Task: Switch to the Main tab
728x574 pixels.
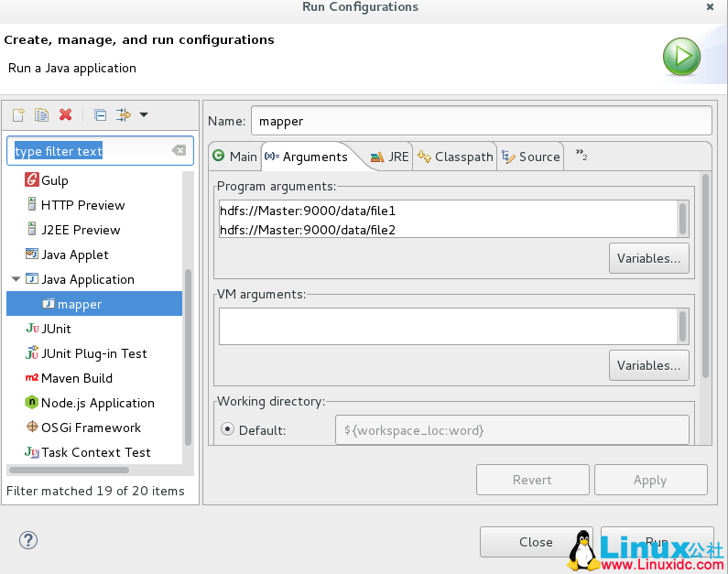Action: coord(235,157)
